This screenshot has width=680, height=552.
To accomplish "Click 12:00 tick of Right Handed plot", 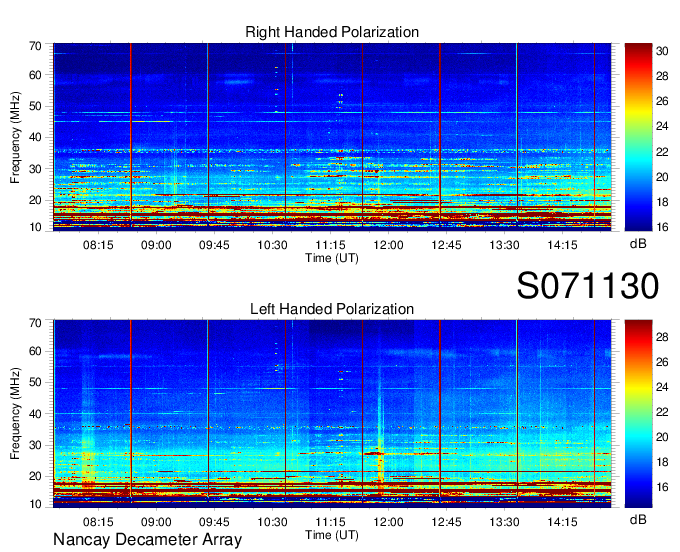I will [x=389, y=245].
